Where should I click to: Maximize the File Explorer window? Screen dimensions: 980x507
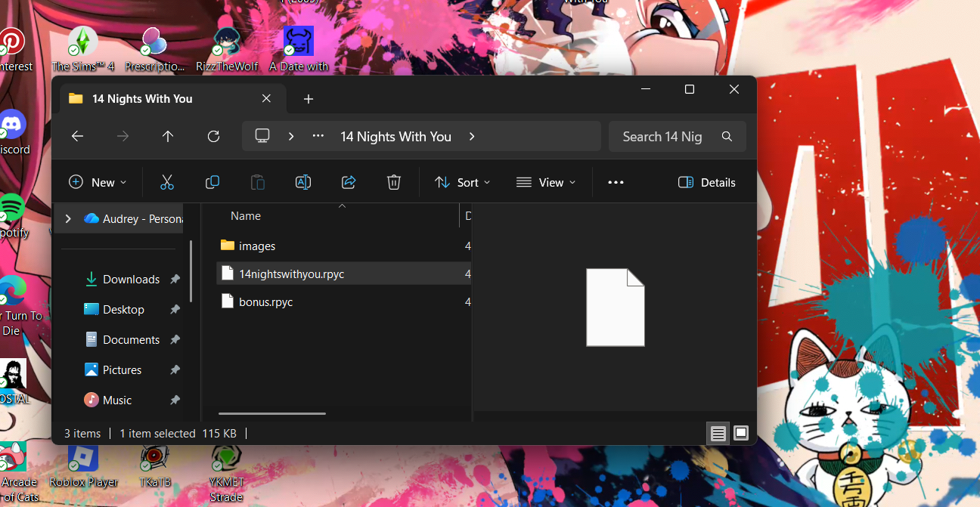[x=689, y=89]
